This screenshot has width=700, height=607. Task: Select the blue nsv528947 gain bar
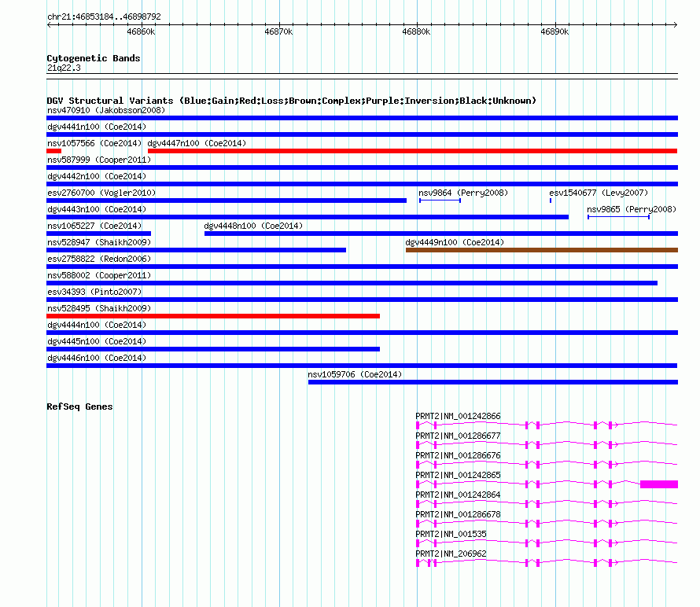point(196,250)
